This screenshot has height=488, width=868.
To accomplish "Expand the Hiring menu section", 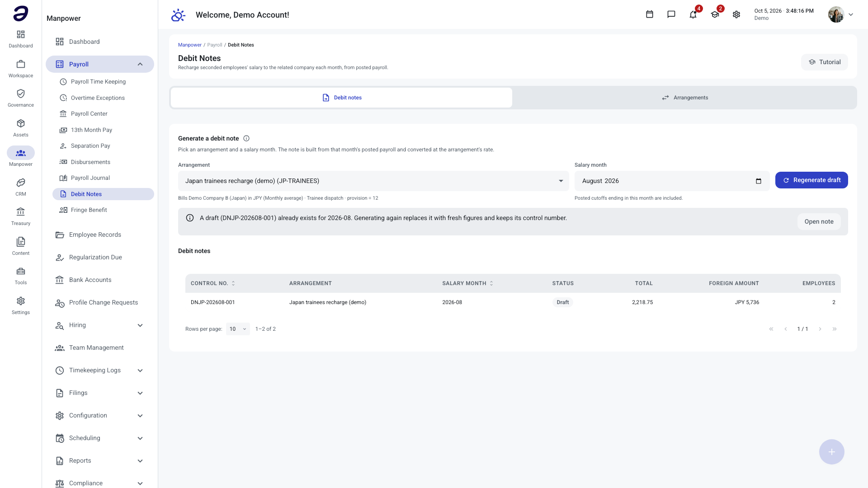I will click(140, 325).
